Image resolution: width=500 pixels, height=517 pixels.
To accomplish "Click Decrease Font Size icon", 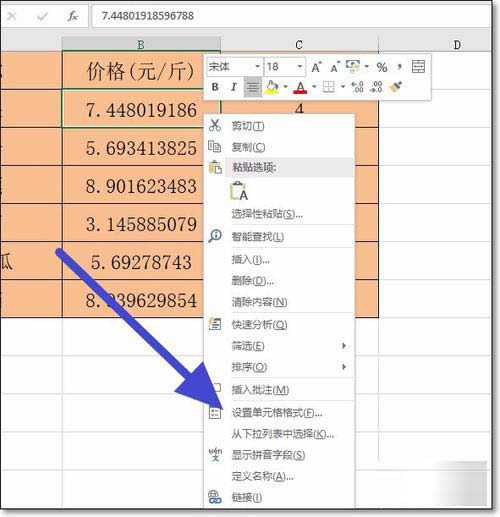I will [x=335, y=67].
